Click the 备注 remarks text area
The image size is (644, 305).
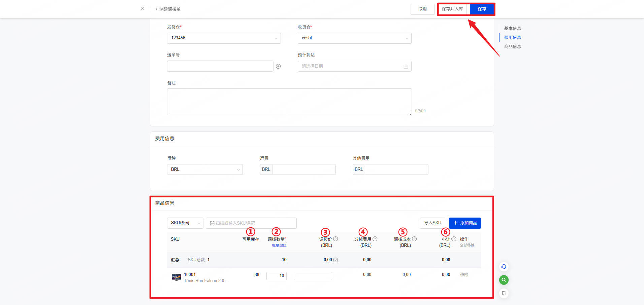point(289,102)
